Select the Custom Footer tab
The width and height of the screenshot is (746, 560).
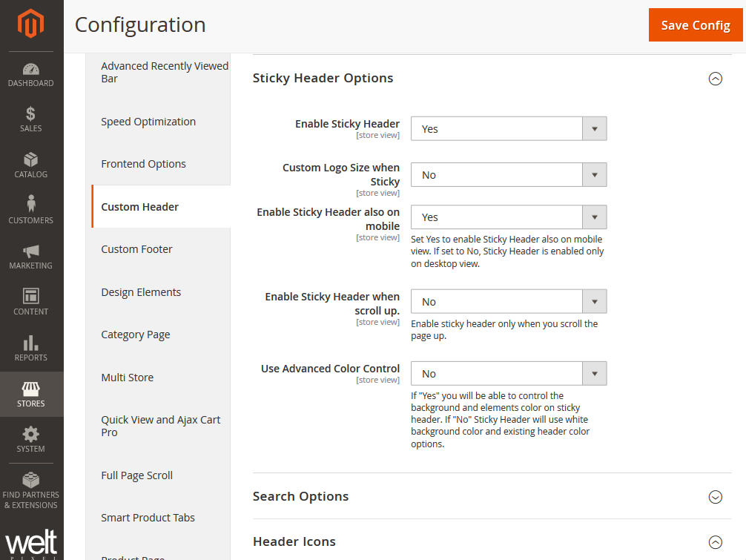pyautogui.click(x=137, y=249)
